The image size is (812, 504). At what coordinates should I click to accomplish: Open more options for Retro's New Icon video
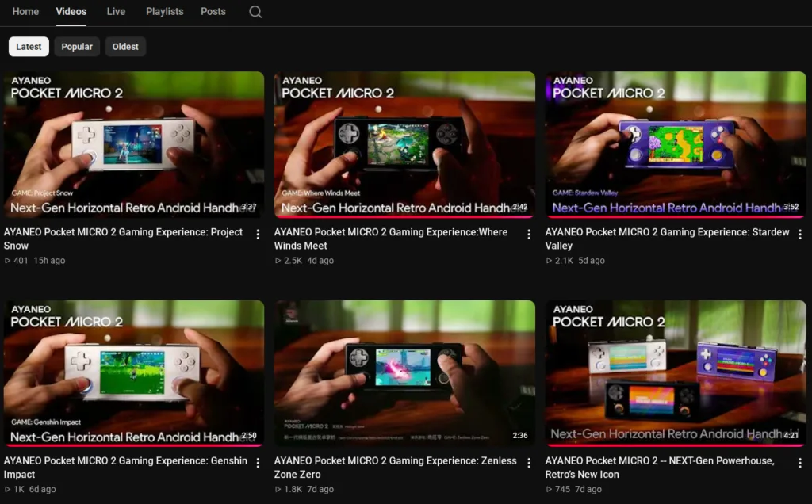tap(799, 463)
